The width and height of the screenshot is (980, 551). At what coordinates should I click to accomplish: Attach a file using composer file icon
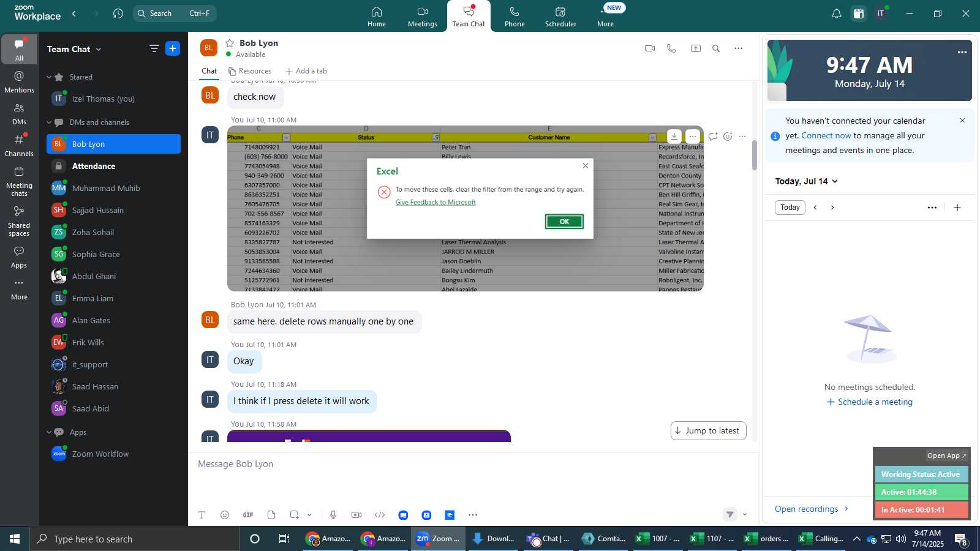click(x=271, y=515)
